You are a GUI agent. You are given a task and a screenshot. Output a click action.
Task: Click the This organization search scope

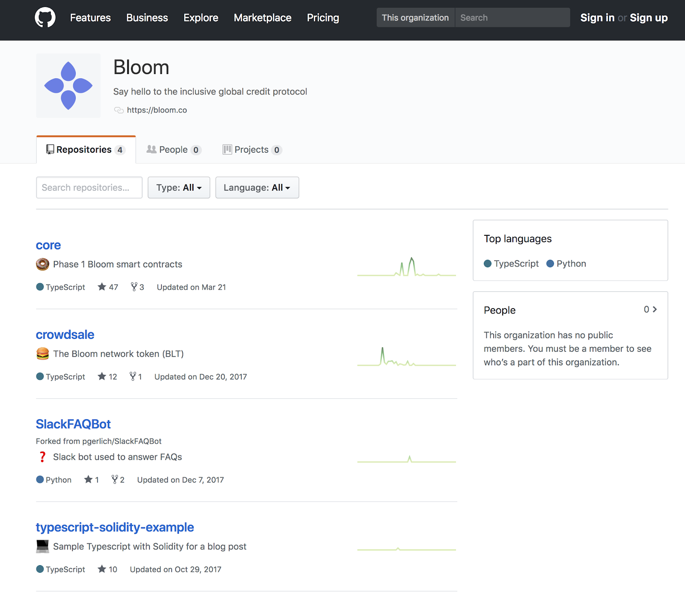pyautogui.click(x=415, y=18)
